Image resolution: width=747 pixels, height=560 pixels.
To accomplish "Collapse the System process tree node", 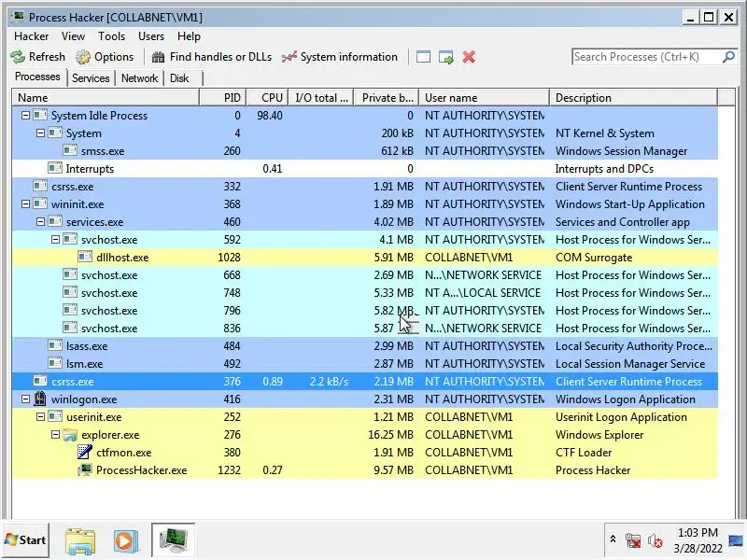I will pos(40,133).
